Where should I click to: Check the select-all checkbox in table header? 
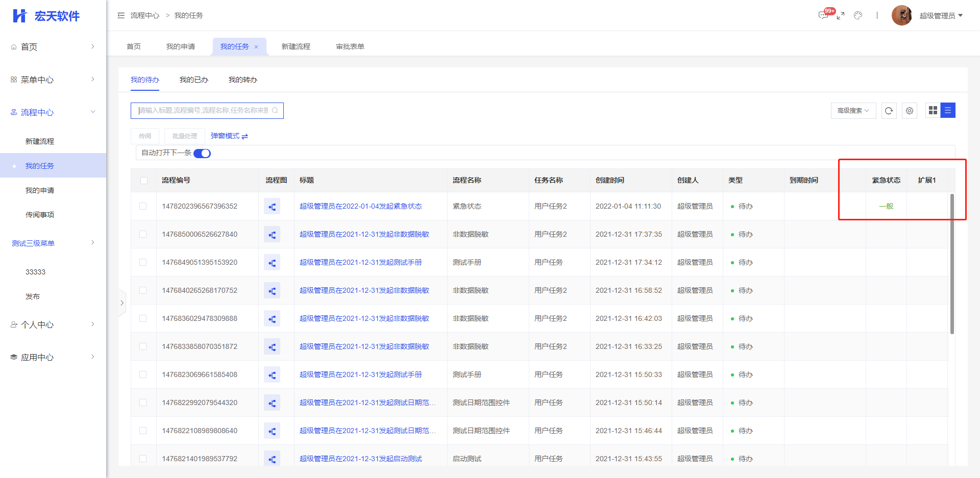coord(144,181)
